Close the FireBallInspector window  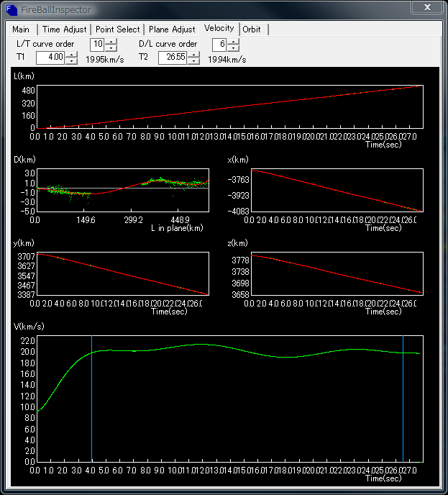427,7
